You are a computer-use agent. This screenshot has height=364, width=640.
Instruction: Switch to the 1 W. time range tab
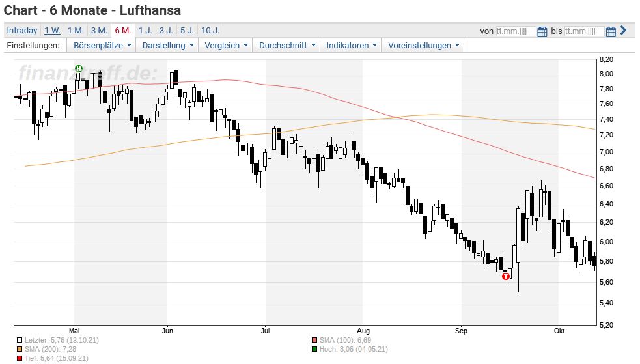[52, 31]
